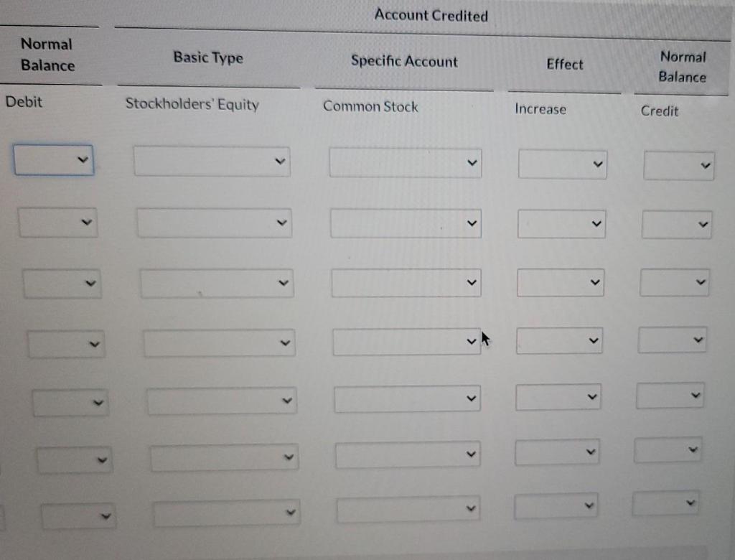Viewport: 735px width, 560px height.
Task: Expand last row Effect dropdown
Action: click(x=556, y=506)
